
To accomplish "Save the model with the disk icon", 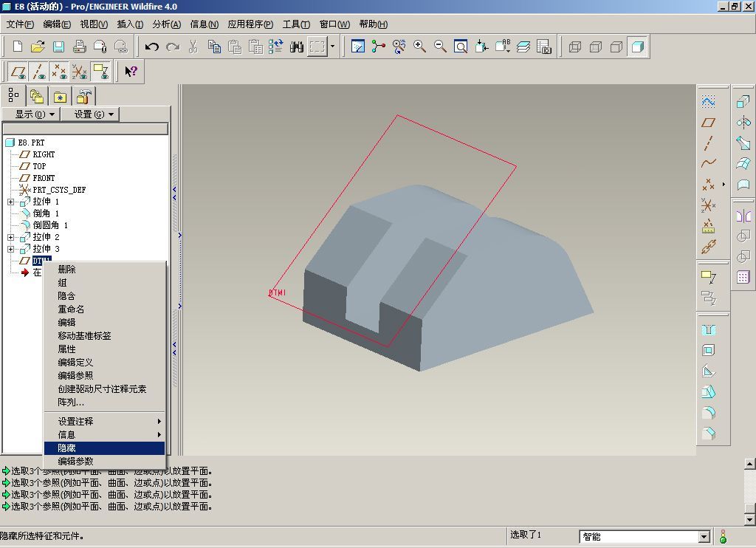I will pos(58,47).
